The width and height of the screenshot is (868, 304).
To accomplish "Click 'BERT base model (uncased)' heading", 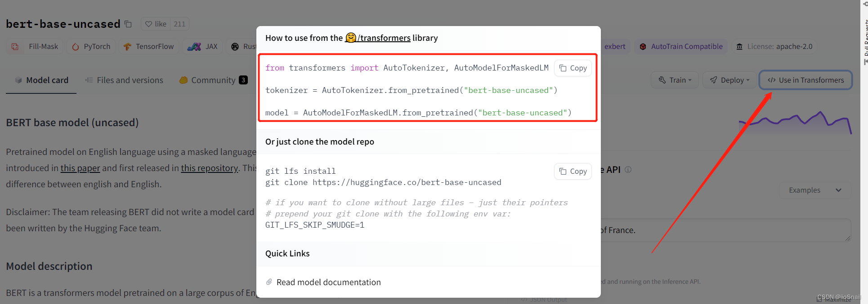I will click(72, 123).
